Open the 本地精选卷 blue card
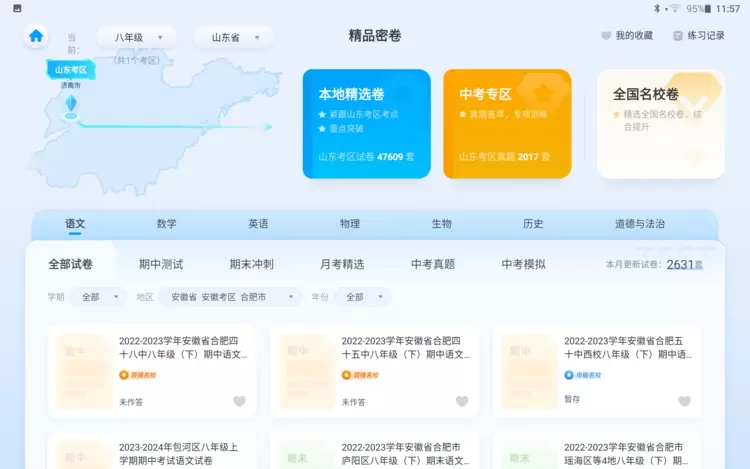The height and width of the screenshot is (469, 750). point(366,124)
